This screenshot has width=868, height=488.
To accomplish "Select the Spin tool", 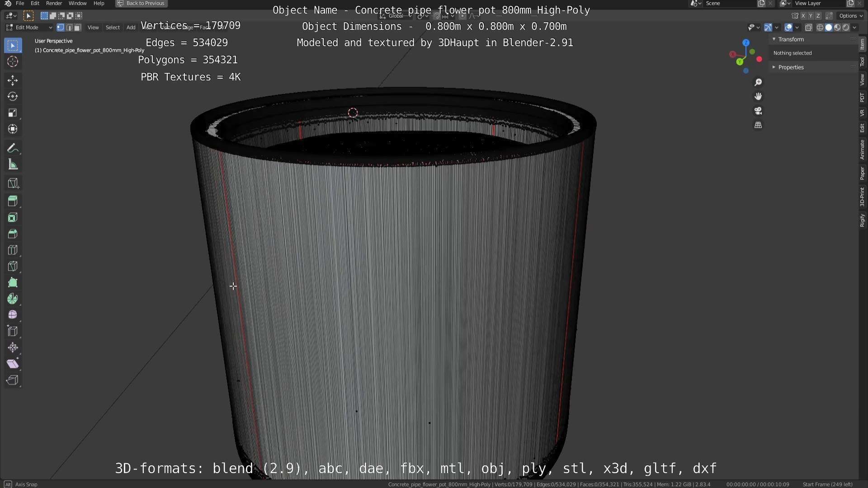I will pos(13,299).
